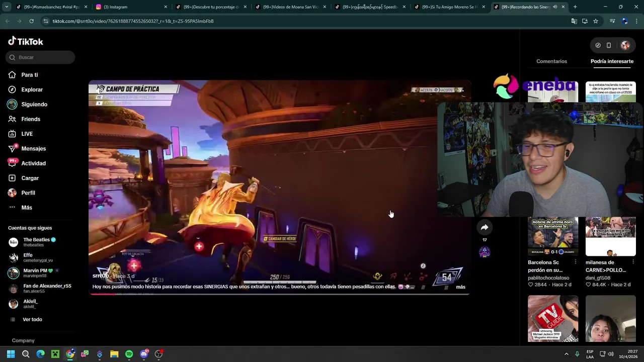Open File Explorer from the taskbar
This screenshot has width=644, height=362.
tap(114, 354)
